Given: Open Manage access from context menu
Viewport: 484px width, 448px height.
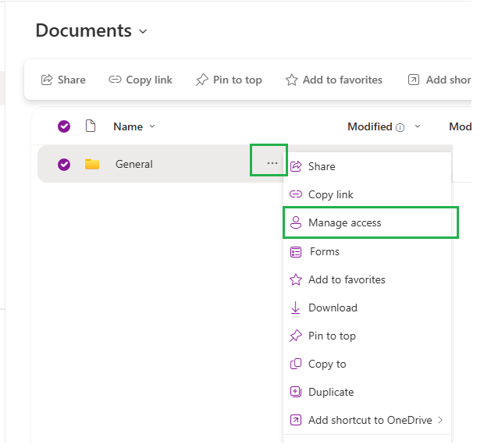Looking at the screenshot, I should [x=368, y=222].
